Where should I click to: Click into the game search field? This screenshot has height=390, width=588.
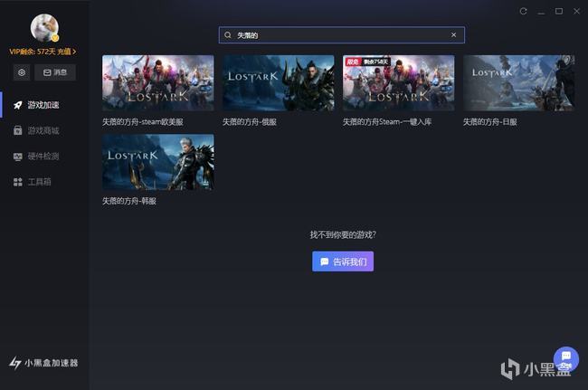point(342,35)
